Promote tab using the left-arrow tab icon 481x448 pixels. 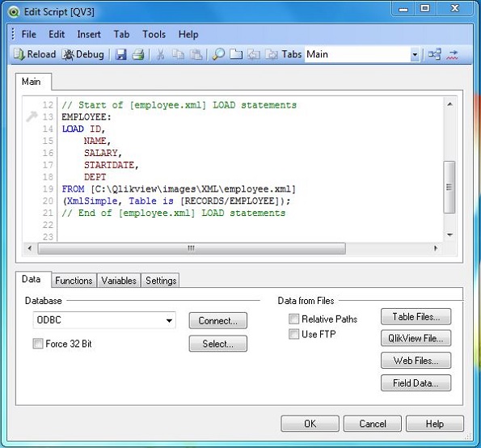[254, 55]
